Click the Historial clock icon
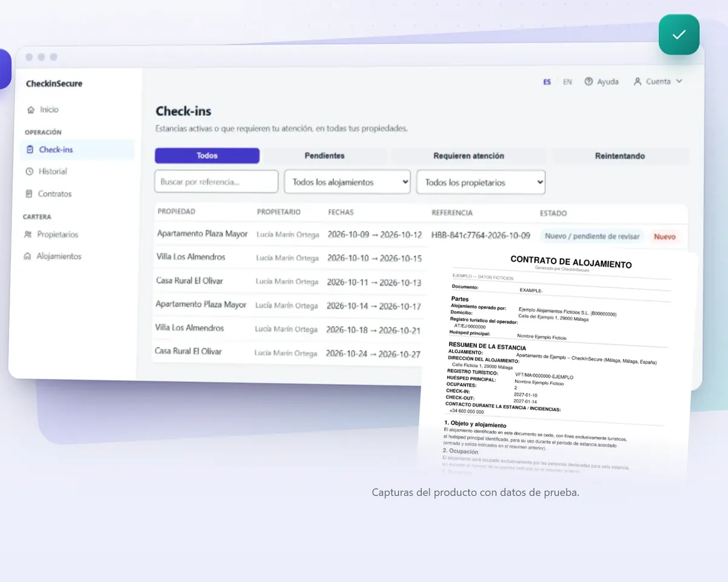The height and width of the screenshot is (582, 728). coord(30,172)
